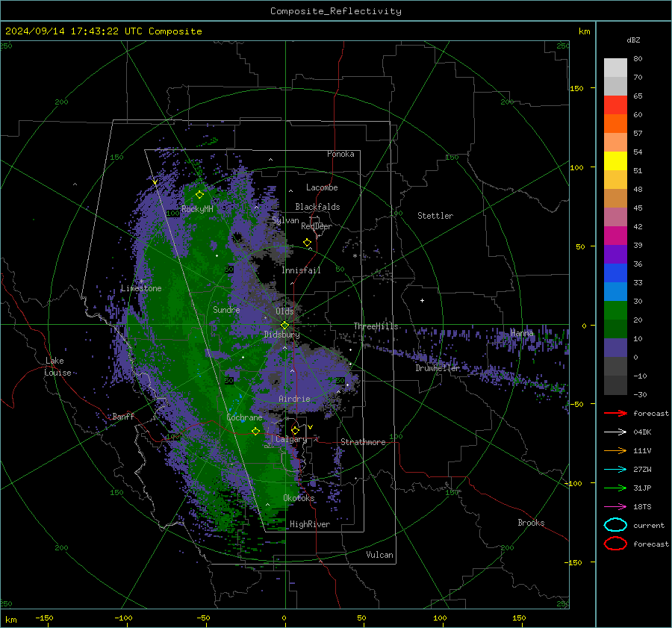The width and height of the screenshot is (672, 628).
Task: Click the HighRiver label
Action: coord(310,524)
